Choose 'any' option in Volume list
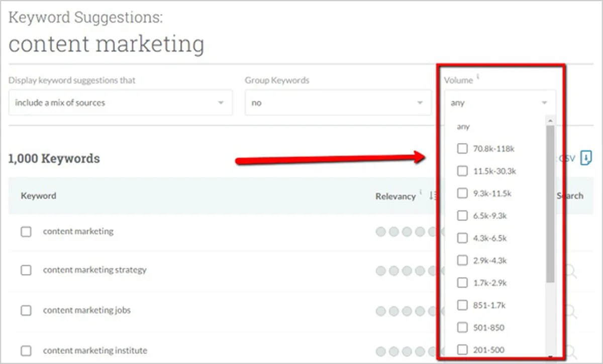603x364 pixels. point(463,127)
